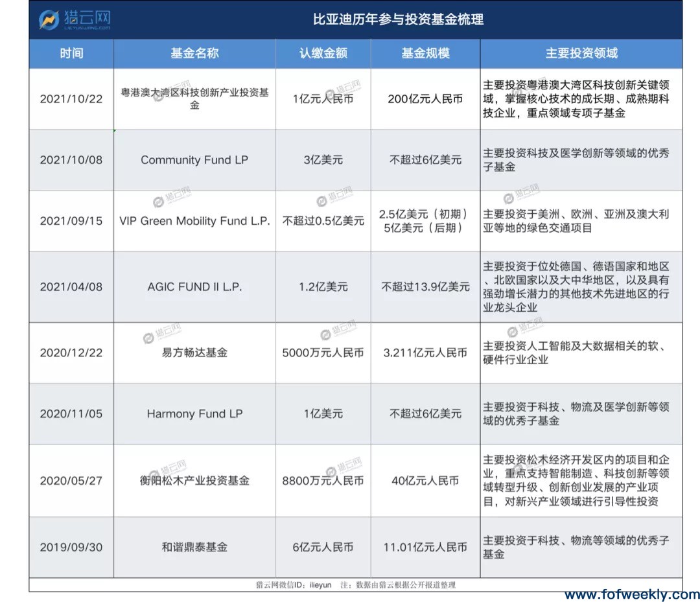Open the www.fofweekly.com link

click(632, 594)
